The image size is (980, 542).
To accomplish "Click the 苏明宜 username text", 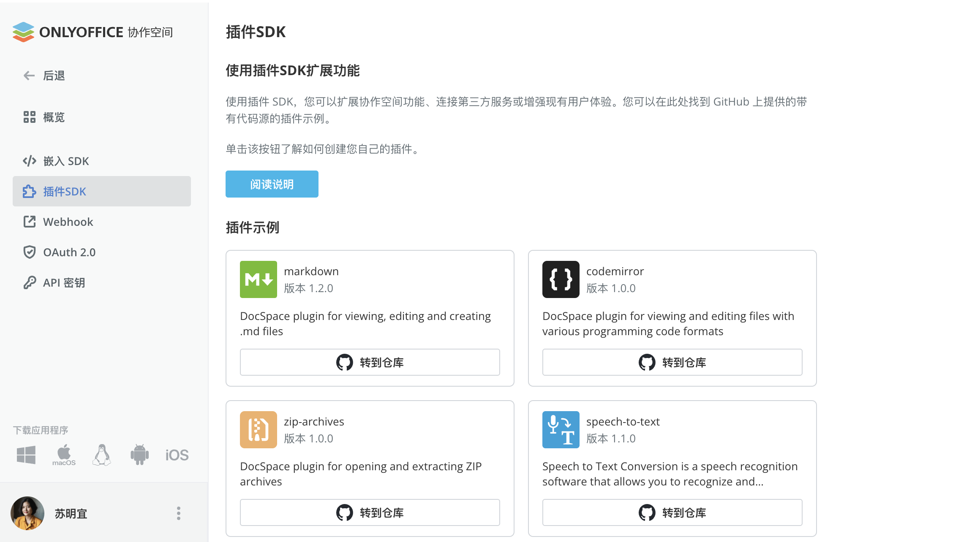I will click(x=71, y=513).
